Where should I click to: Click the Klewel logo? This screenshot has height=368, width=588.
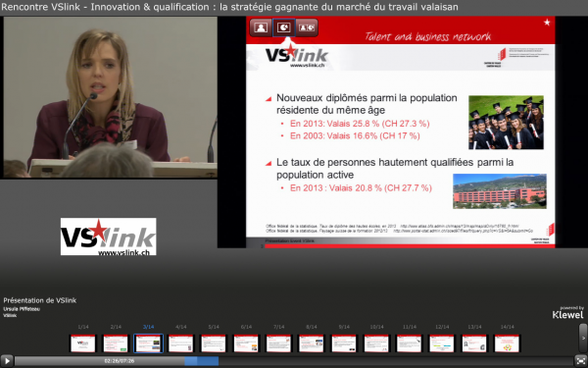[567, 315]
